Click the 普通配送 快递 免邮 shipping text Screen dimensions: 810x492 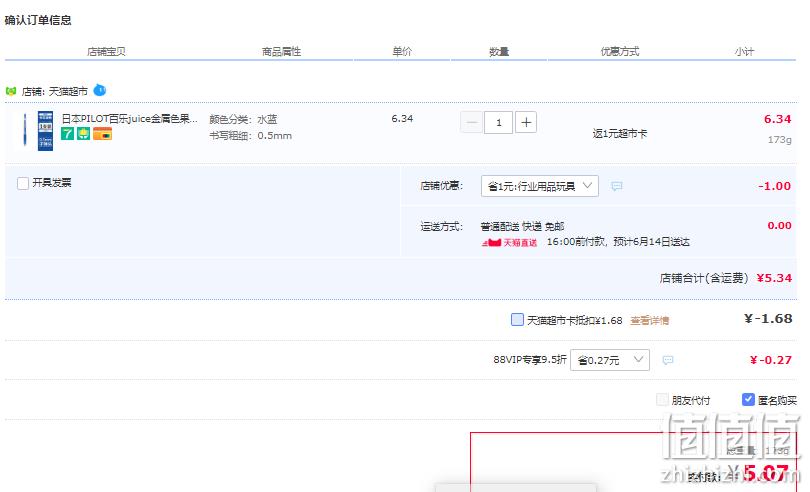(x=522, y=226)
